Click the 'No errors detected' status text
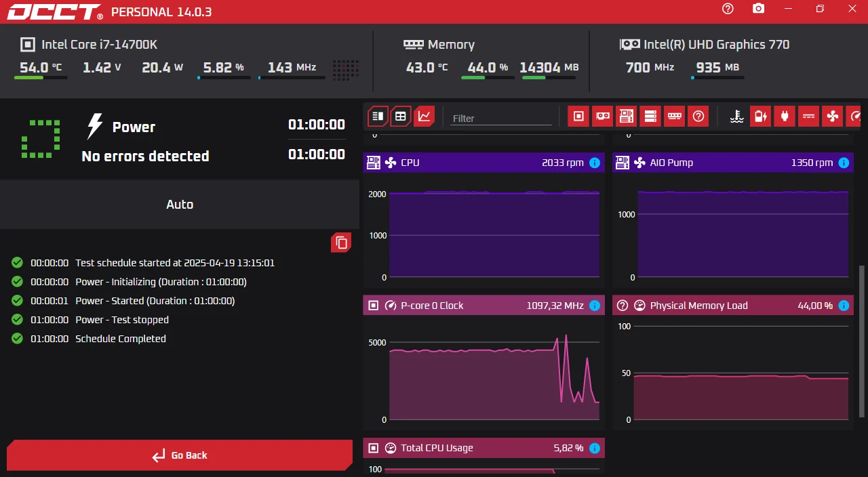Image resolution: width=868 pixels, height=477 pixels. point(145,156)
